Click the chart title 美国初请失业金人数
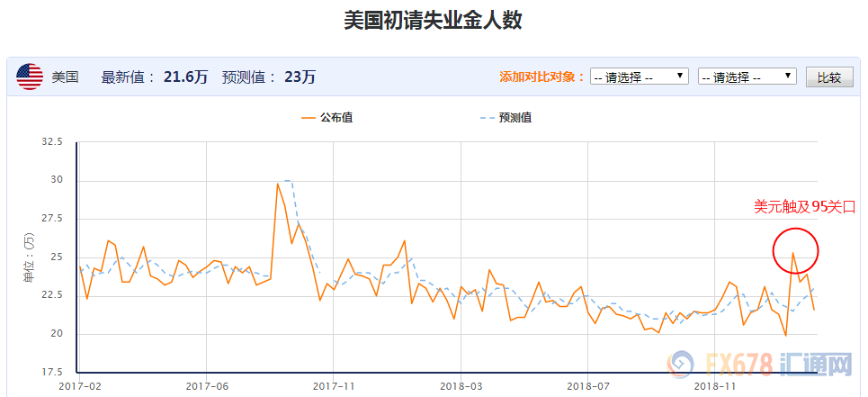 click(x=433, y=21)
